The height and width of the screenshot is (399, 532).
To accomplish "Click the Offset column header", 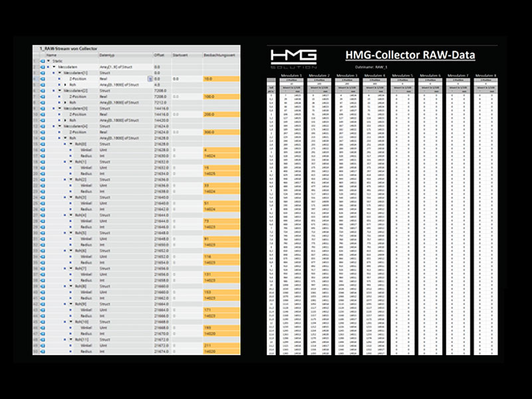I will (162, 55).
